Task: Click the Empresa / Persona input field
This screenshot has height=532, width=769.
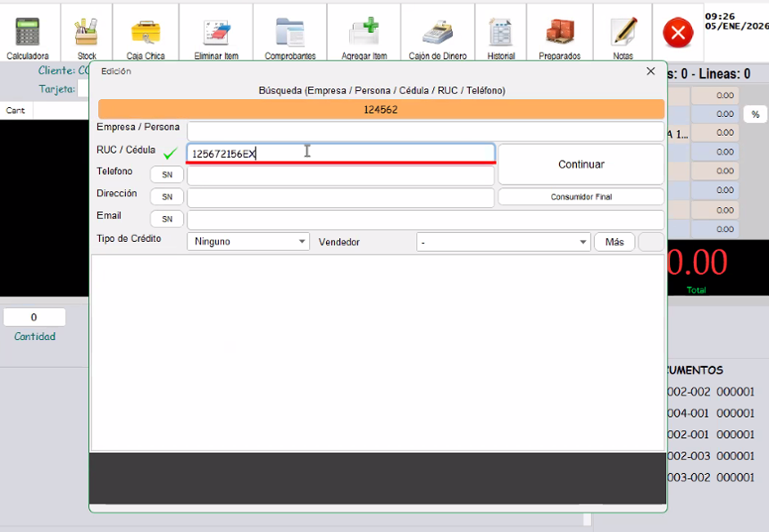Action: [x=425, y=131]
